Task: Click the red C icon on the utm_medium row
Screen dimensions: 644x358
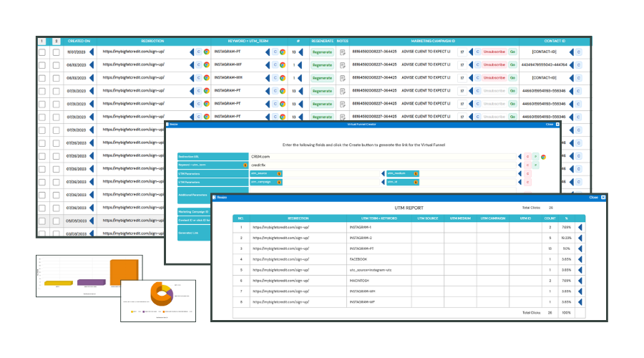Action: 528,173
